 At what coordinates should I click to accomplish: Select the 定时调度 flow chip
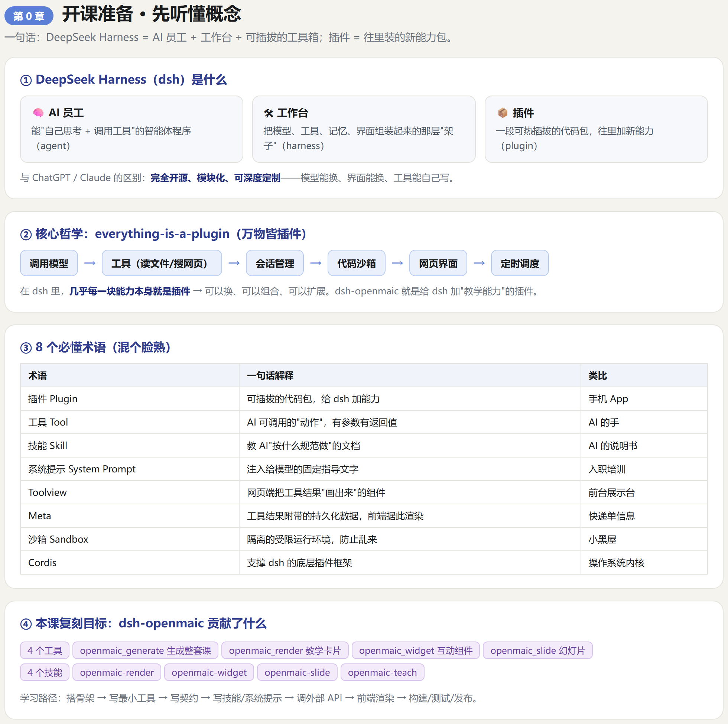pos(520,263)
